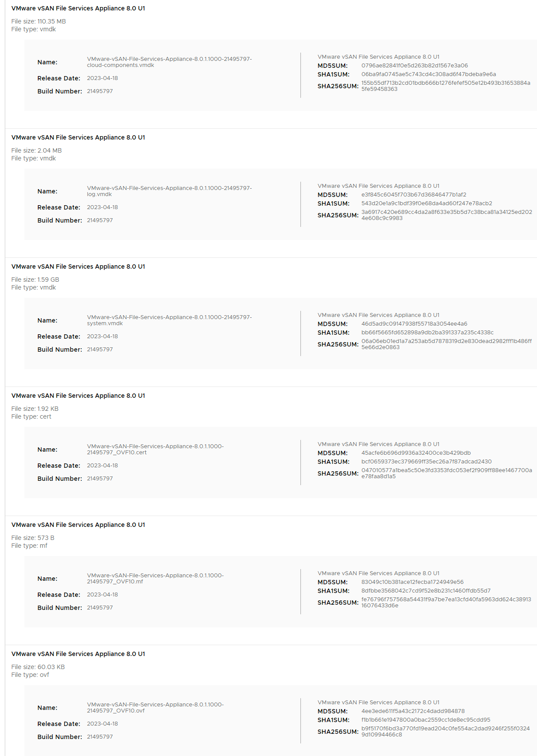Click the MD5SUM value starting with 46d5ad

tap(414, 324)
